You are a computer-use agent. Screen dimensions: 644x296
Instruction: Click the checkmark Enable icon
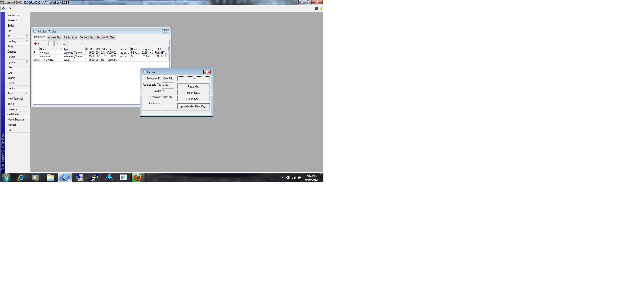click(51, 44)
